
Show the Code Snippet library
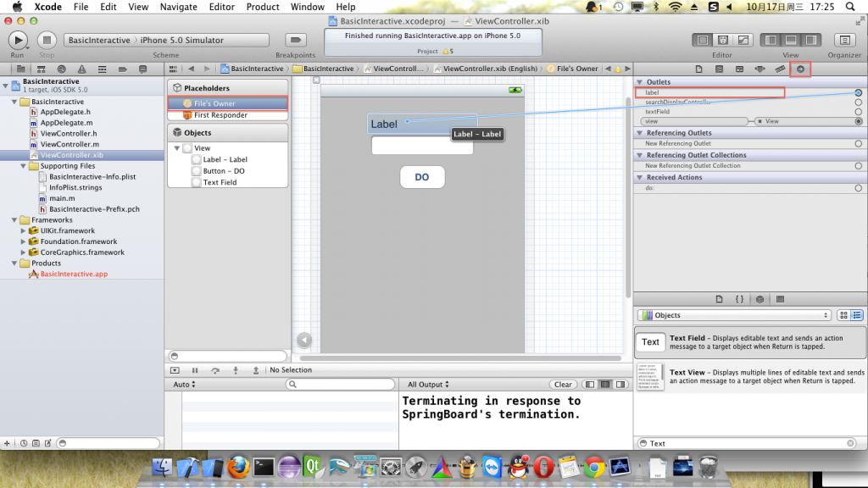(x=739, y=299)
